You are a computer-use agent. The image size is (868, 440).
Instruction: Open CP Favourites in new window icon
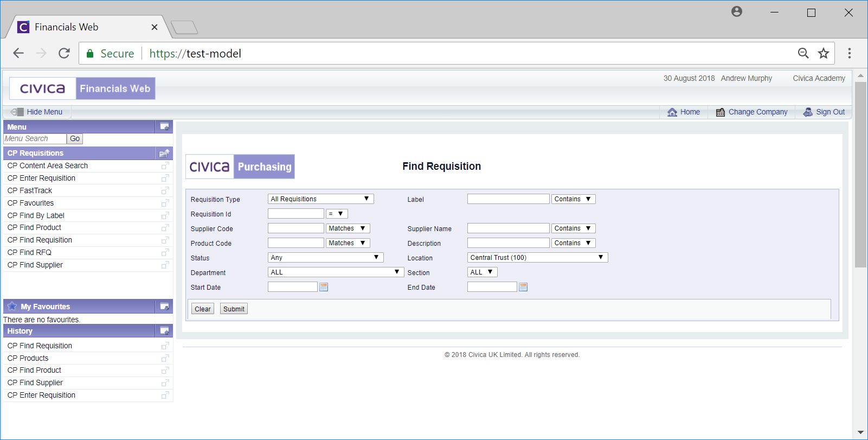click(x=165, y=203)
